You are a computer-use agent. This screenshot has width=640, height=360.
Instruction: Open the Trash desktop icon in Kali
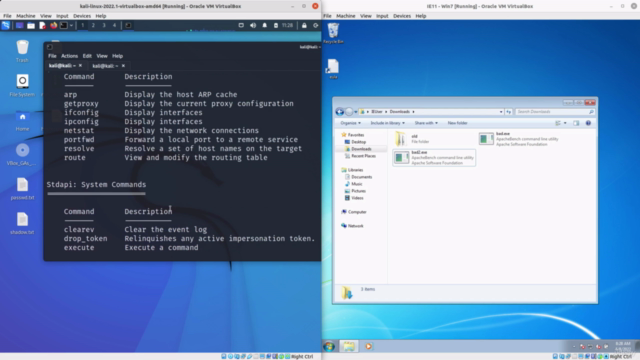pos(22,51)
